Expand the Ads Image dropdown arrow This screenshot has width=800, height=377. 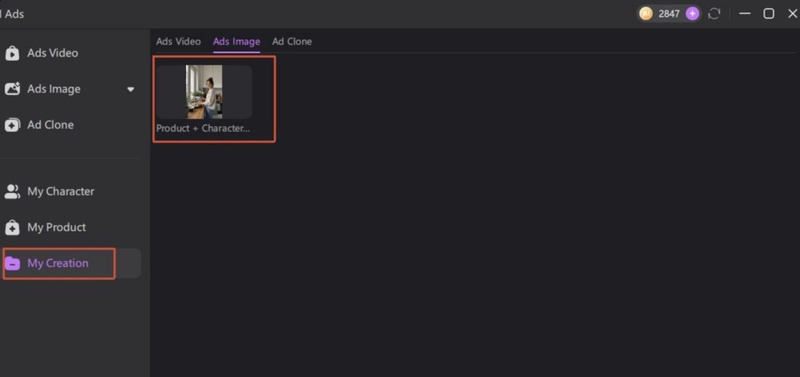[131, 89]
